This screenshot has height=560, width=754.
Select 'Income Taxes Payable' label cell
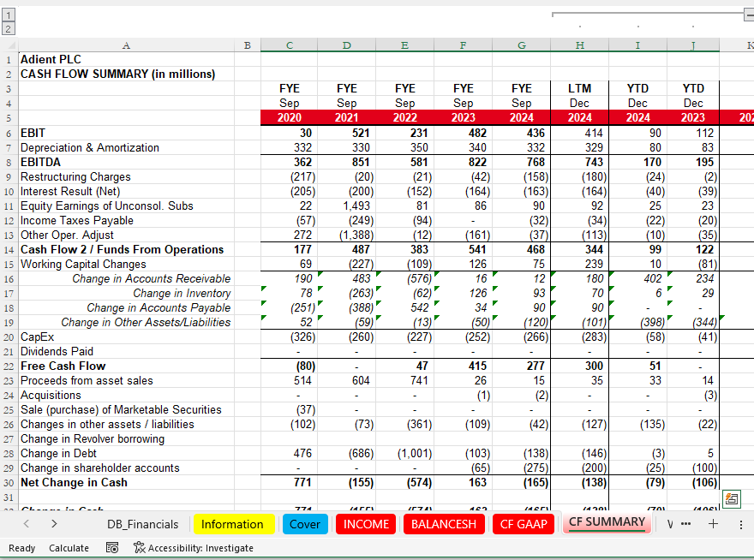click(127, 221)
